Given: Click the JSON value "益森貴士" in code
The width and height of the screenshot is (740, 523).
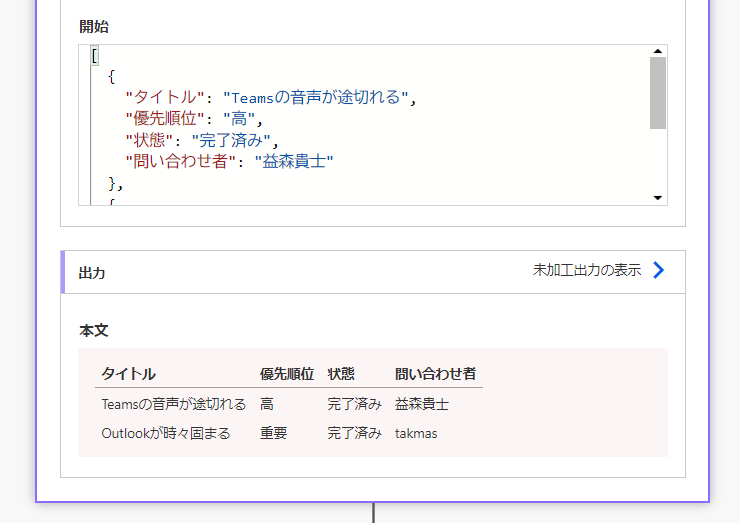Looking at the screenshot, I should click(294, 161).
